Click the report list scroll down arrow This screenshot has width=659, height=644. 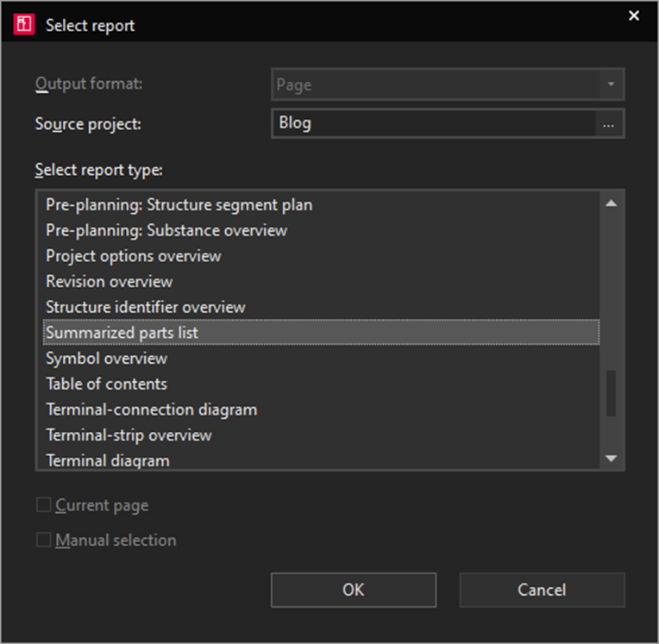612,459
